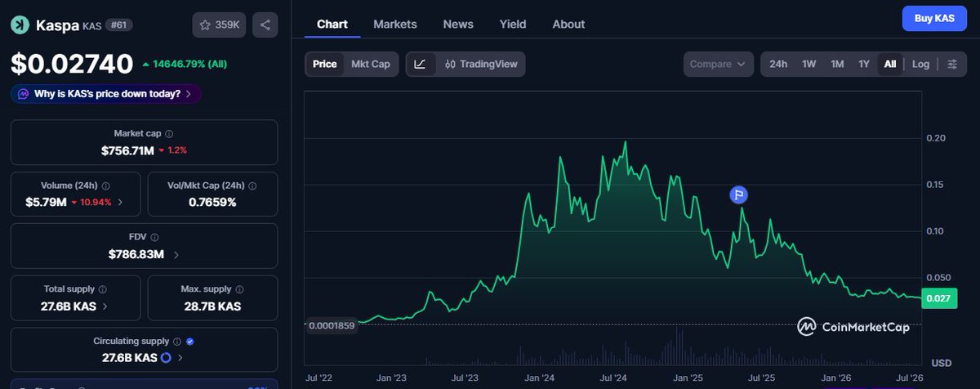Click the 0.0001859 starting price label
This screenshot has width=980, height=389.
tap(332, 325)
